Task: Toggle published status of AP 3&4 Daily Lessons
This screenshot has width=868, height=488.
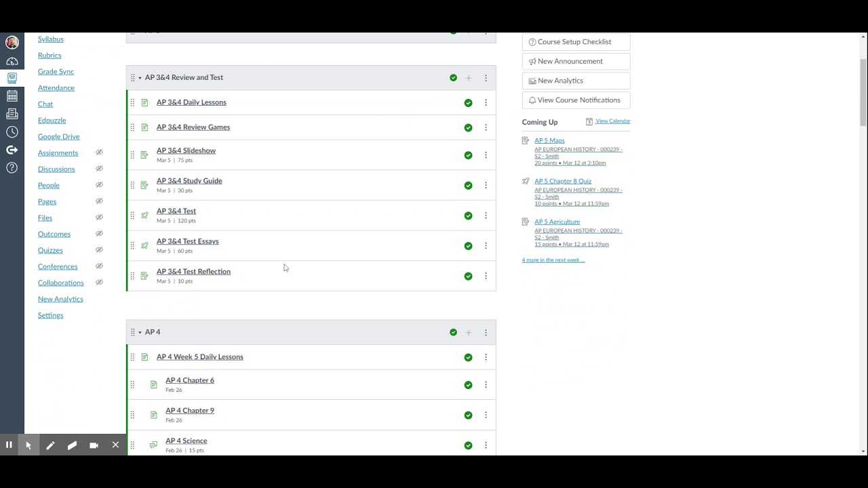Action: 468,103
